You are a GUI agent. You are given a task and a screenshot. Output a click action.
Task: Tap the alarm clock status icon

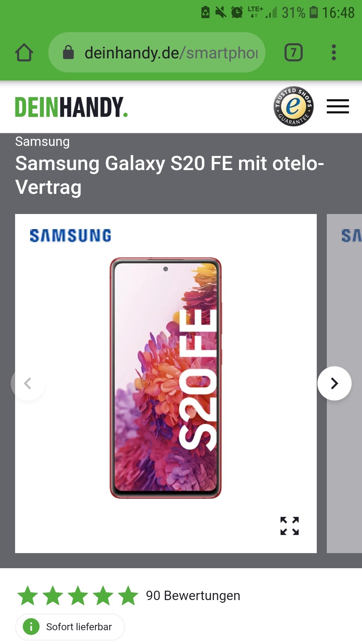coord(237,13)
